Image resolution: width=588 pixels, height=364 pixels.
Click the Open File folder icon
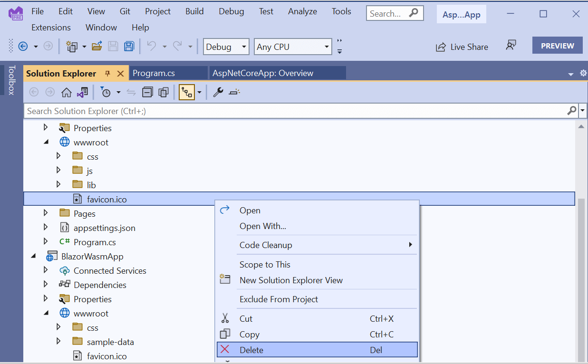click(97, 46)
